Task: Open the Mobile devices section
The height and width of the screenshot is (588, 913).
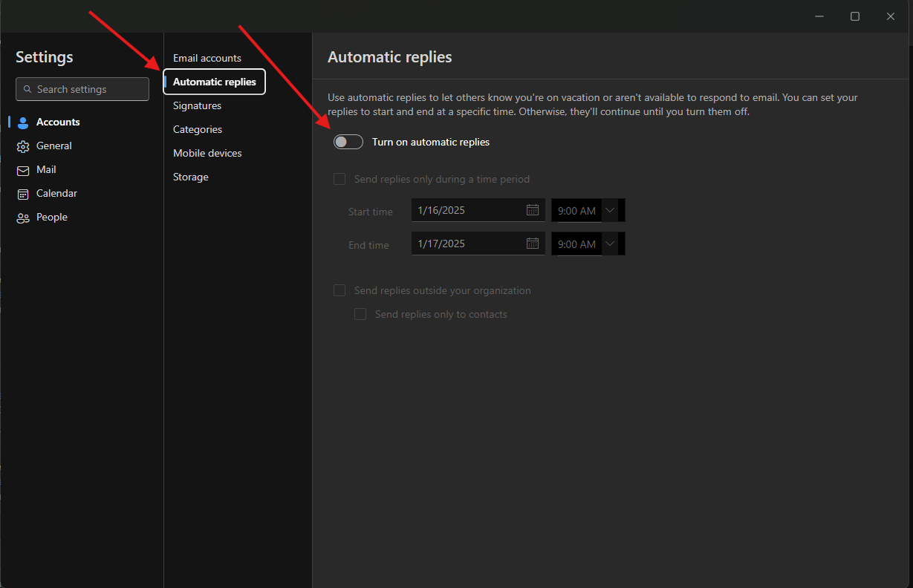Action: (x=207, y=153)
